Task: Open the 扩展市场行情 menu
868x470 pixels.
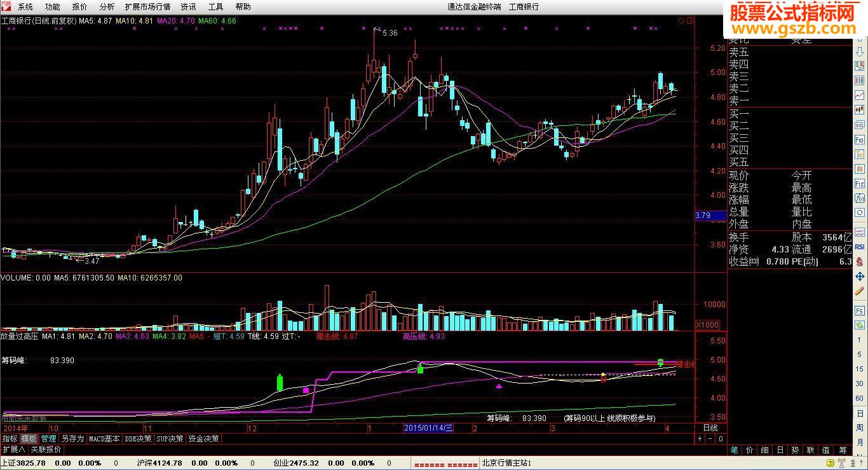Action: [147, 7]
